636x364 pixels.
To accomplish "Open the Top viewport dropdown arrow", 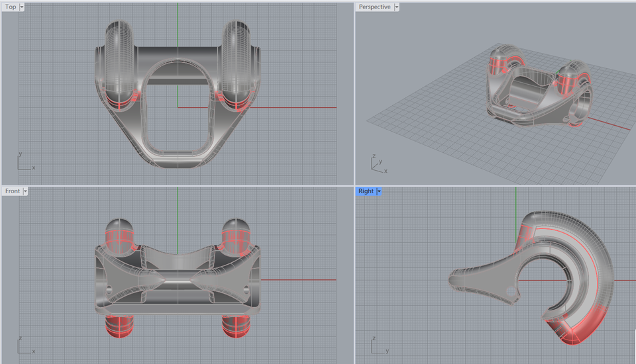I will [22, 7].
